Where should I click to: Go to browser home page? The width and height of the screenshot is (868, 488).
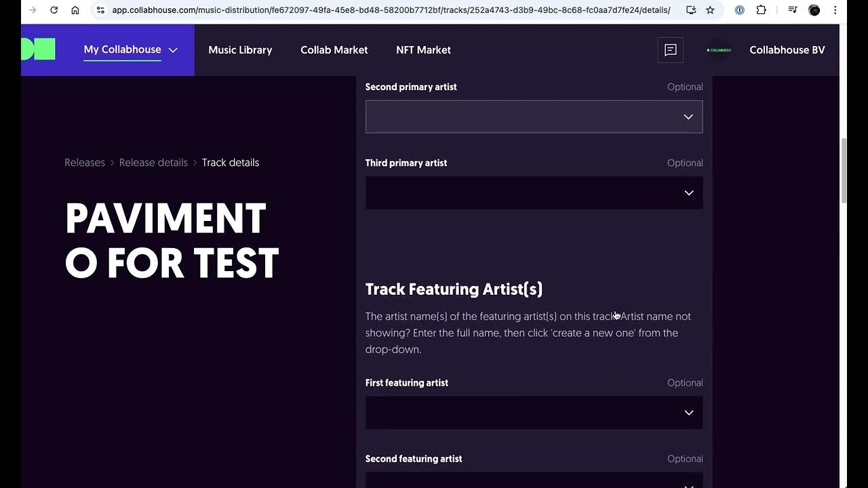click(x=75, y=10)
